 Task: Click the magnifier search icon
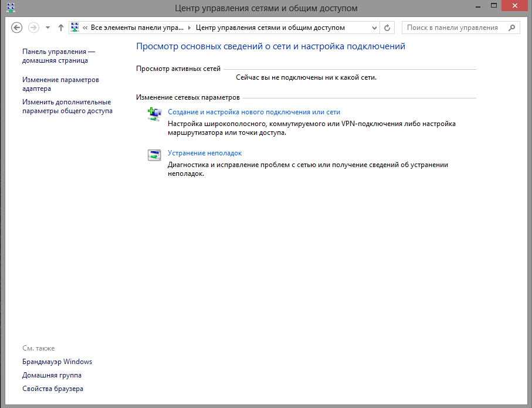[511, 28]
